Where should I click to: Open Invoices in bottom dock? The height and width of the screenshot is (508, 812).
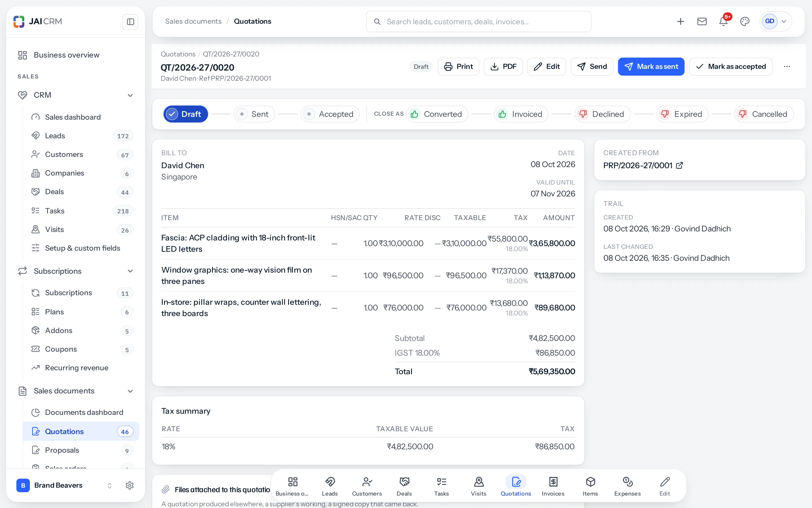(553, 486)
